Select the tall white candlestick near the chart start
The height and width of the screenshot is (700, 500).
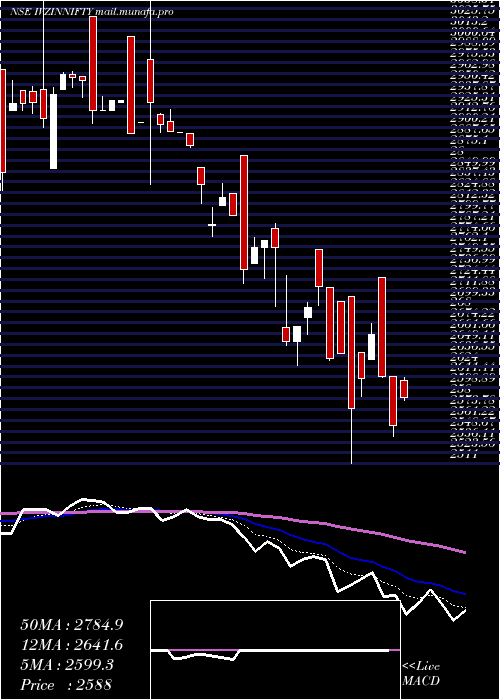(x=53, y=131)
